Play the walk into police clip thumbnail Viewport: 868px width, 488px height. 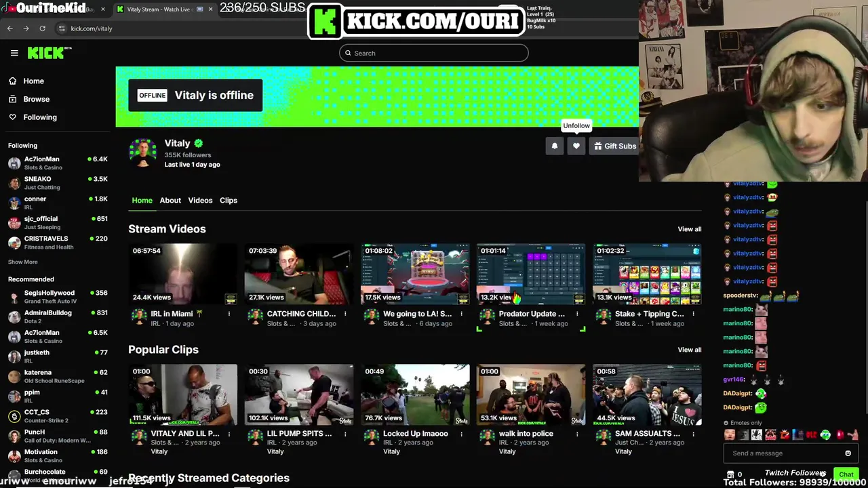pyautogui.click(x=531, y=395)
